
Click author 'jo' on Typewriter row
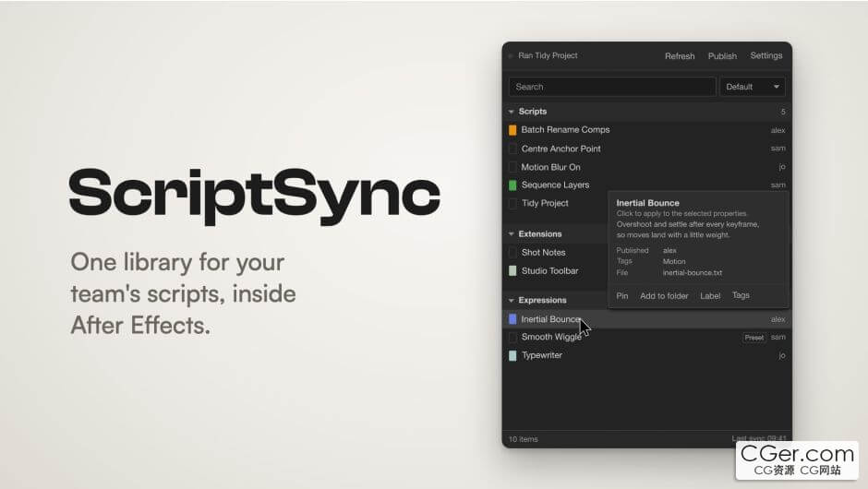click(x=782, y=356)
